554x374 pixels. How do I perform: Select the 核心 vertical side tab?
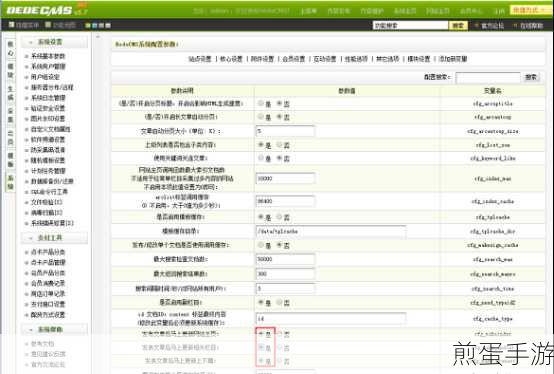click(x=11, y=48)
